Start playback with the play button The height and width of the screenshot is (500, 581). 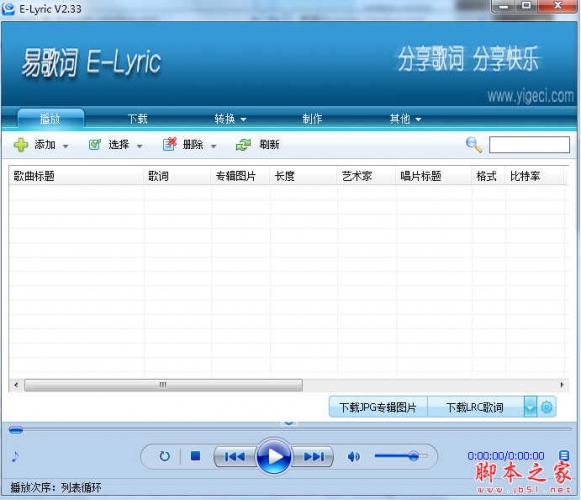(274, 456)
